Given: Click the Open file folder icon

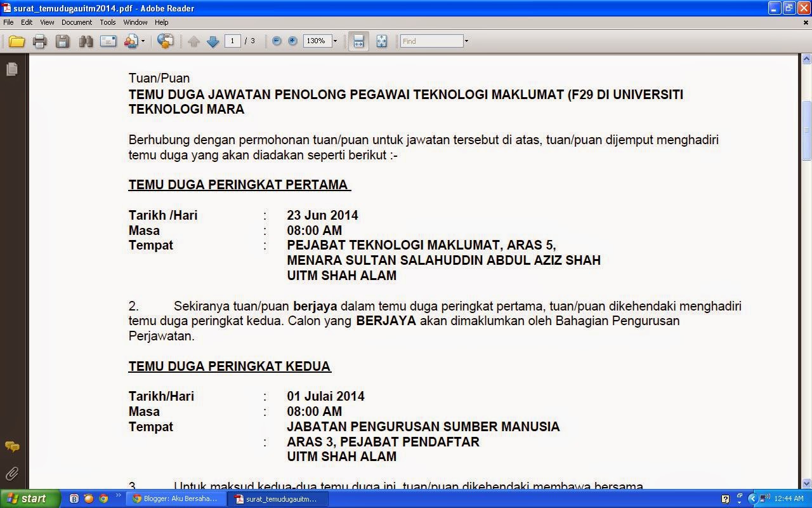Looking at the screenshot, I should click(16, 41).
